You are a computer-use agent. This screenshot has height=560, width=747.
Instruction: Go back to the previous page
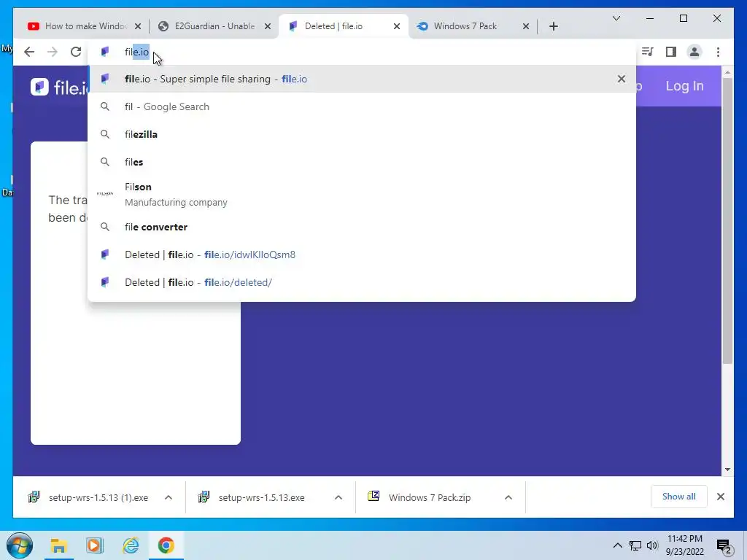(29, 52)
